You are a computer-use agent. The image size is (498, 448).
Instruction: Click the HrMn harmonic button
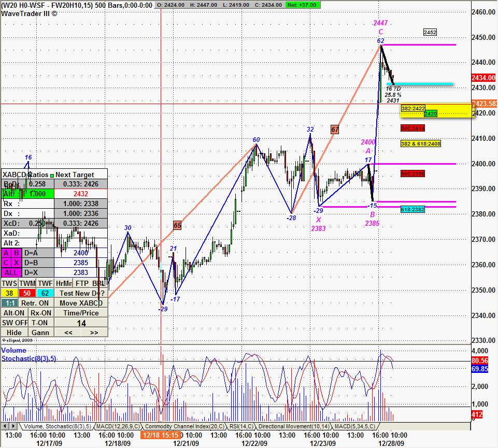[x=64, y=283]
